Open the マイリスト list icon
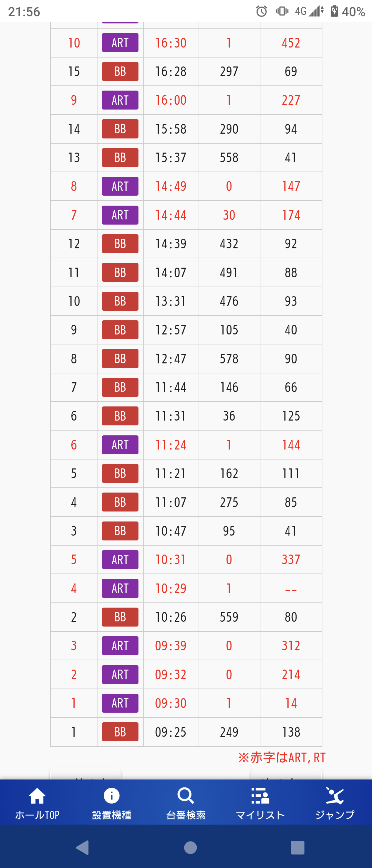The image size is (372, 868). [x=260, y=796]
